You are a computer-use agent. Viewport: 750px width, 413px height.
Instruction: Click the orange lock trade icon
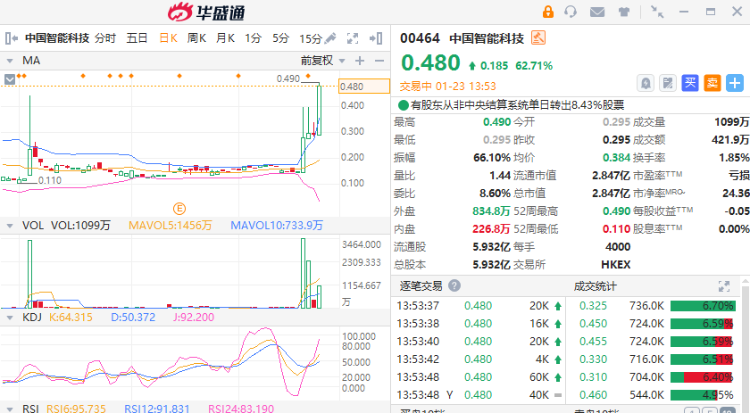click(x=548, y=11)
